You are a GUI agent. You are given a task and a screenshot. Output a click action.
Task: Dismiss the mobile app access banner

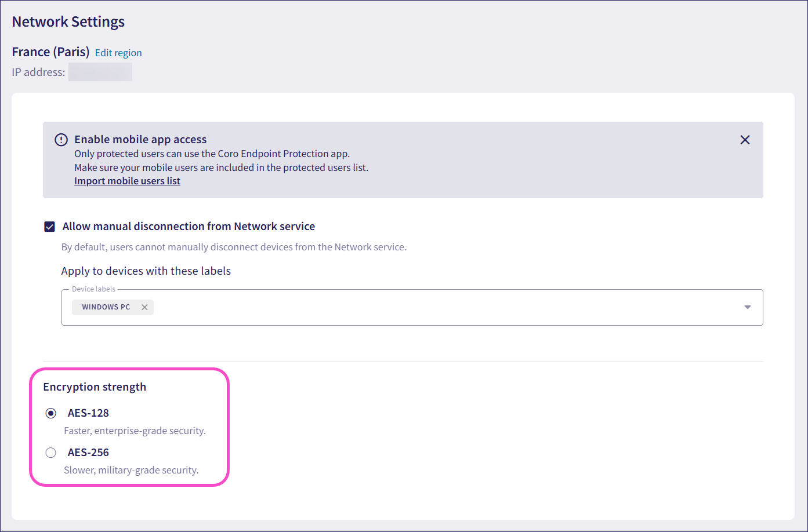coord(745,140)
